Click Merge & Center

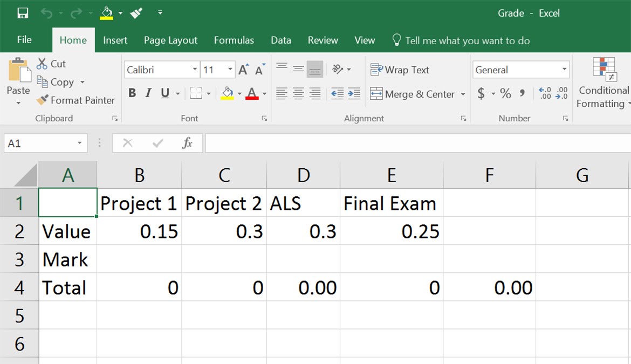412,94
